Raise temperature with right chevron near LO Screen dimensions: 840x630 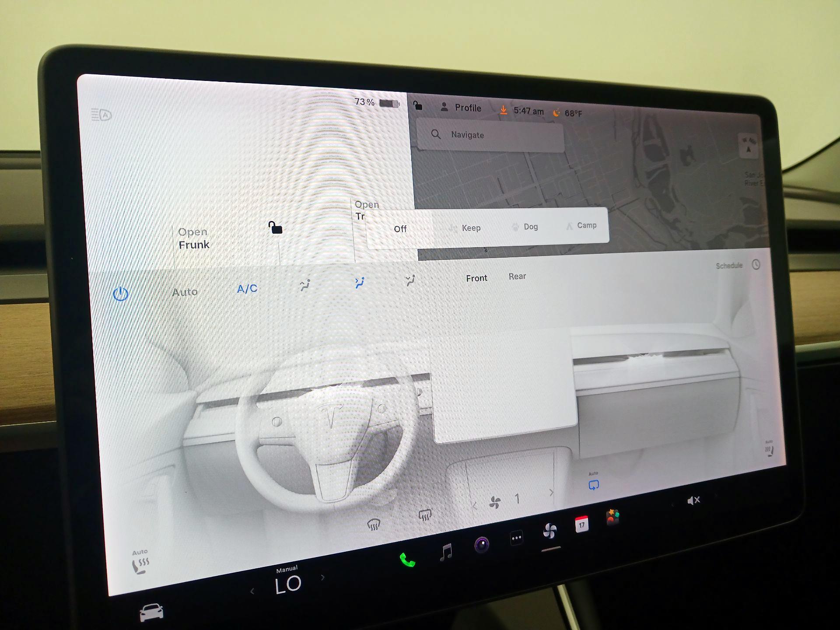pyautogui.click(x=323, y=577)
